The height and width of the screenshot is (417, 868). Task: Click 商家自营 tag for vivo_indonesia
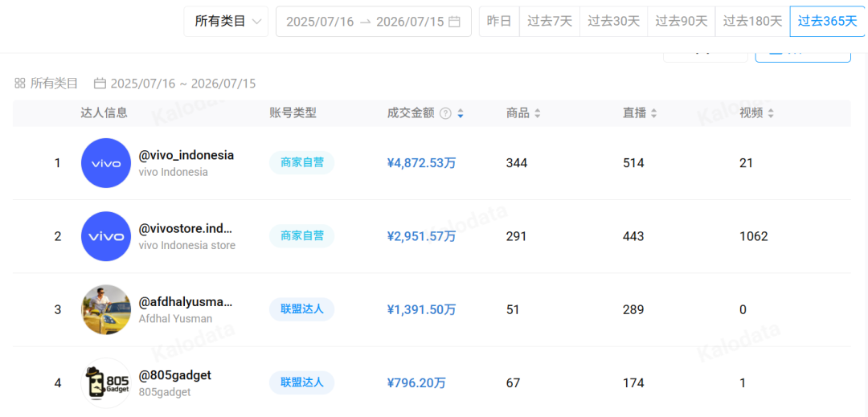coord(301,162)
